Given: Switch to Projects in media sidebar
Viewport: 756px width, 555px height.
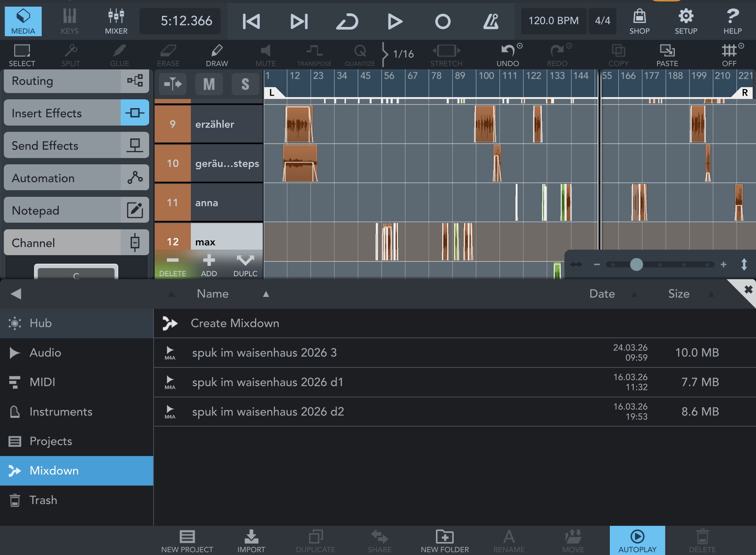Looking at the screenshot, I should 51,441.
